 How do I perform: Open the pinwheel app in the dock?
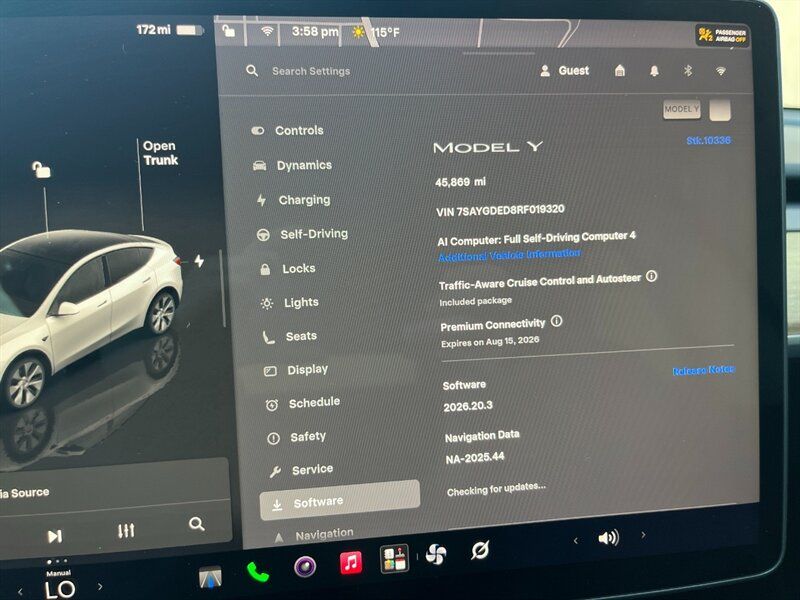(436, 554)
